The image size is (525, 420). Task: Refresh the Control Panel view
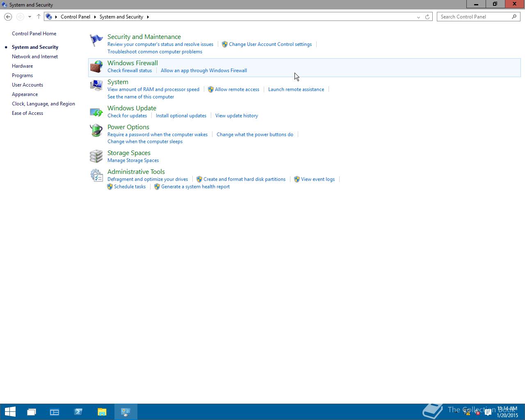(427, 17)
